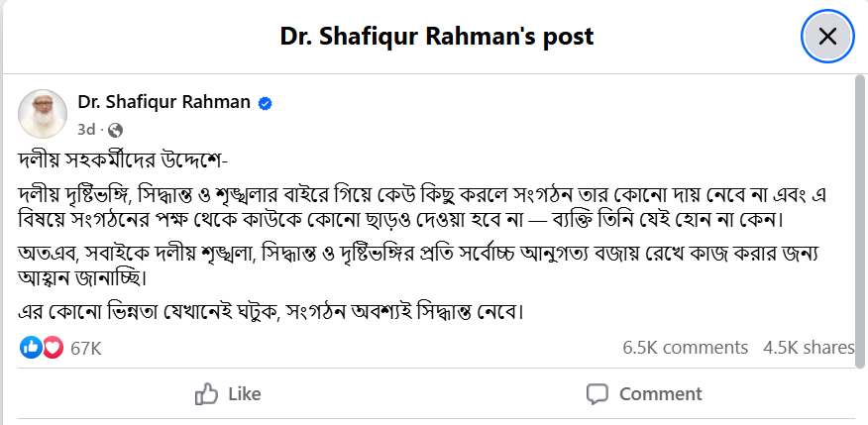The height and width of the screenshot is (425, 868).
Task: View the 6.5K comments
Action: 685,348
